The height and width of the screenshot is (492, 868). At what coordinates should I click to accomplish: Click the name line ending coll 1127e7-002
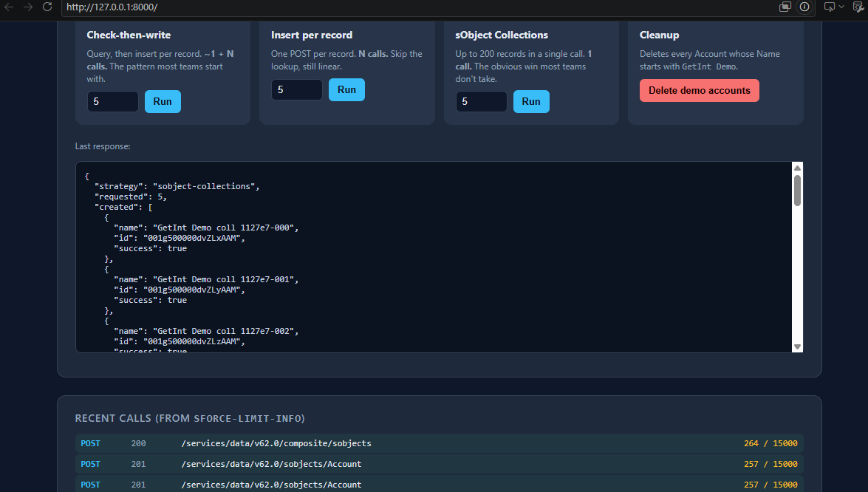(x=207, y=331)
